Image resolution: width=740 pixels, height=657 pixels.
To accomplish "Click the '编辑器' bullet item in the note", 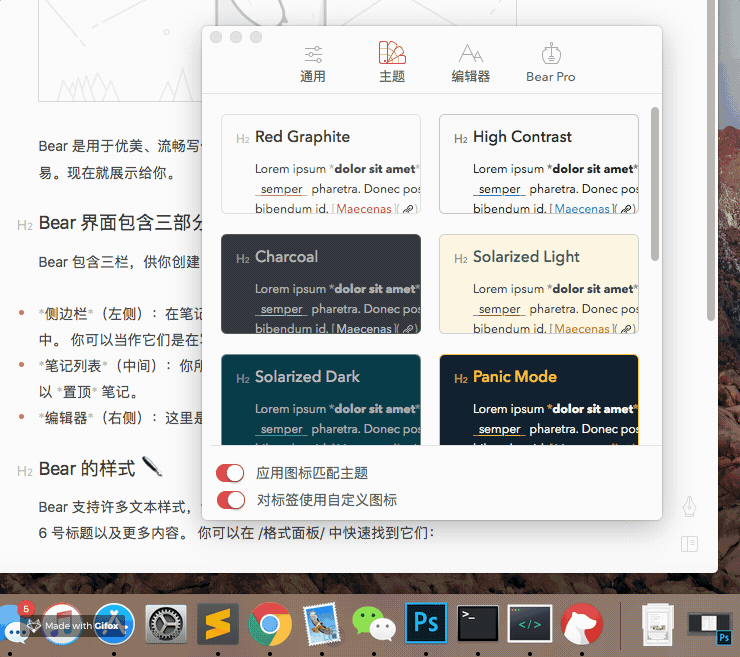I will click(x=66, y=418).
